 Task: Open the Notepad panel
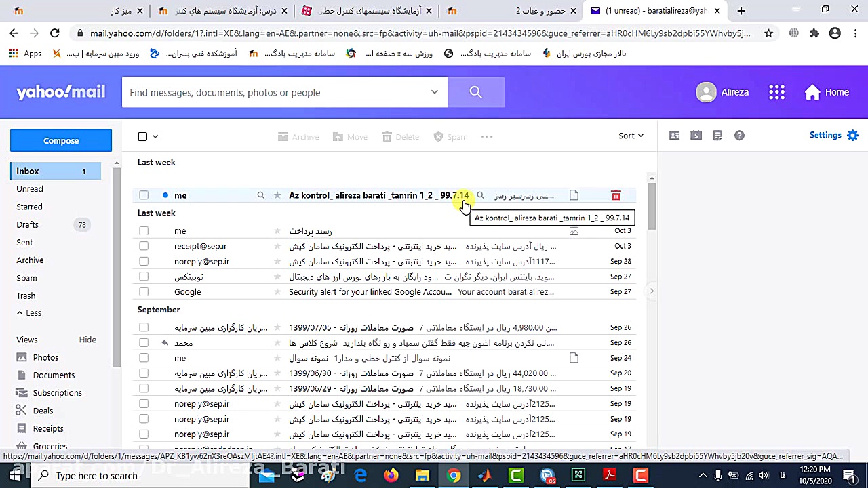(717, 136)
